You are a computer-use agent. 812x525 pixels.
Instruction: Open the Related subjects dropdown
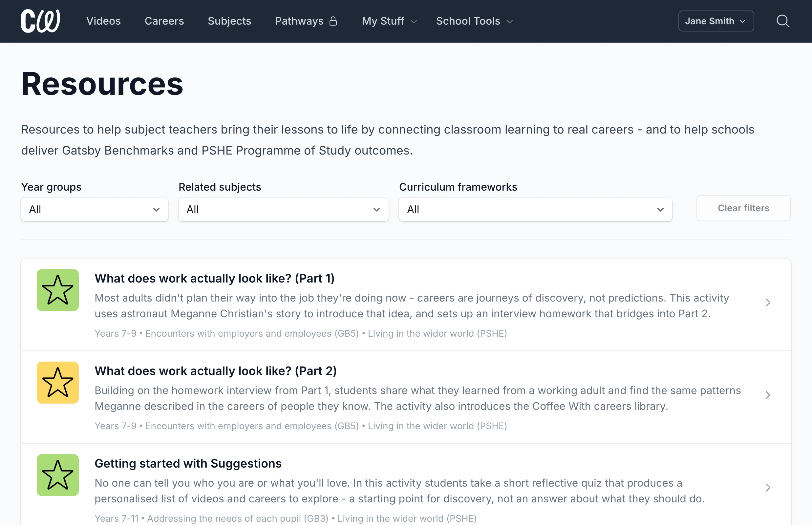283,209
